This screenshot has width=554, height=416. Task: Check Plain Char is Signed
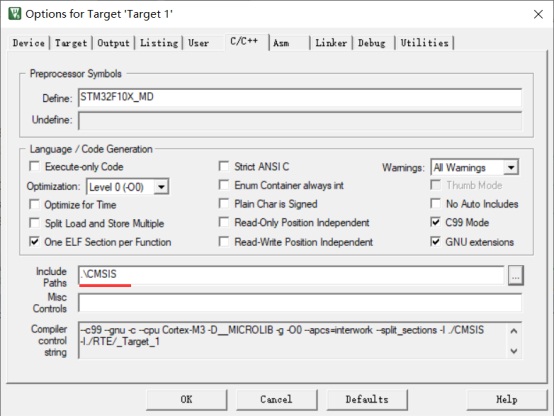(x=224, y=204)
